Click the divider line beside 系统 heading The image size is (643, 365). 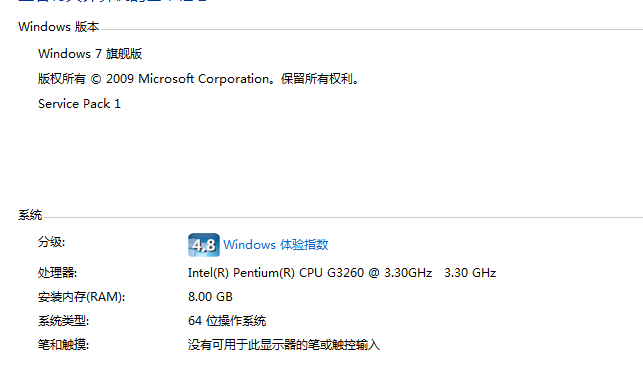click(x=343, y=218)
